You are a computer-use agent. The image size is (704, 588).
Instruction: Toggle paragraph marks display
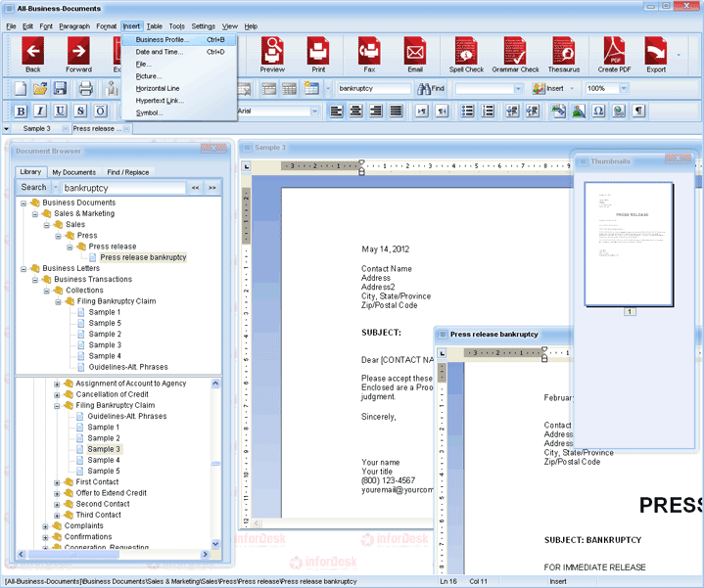point(638,111)
